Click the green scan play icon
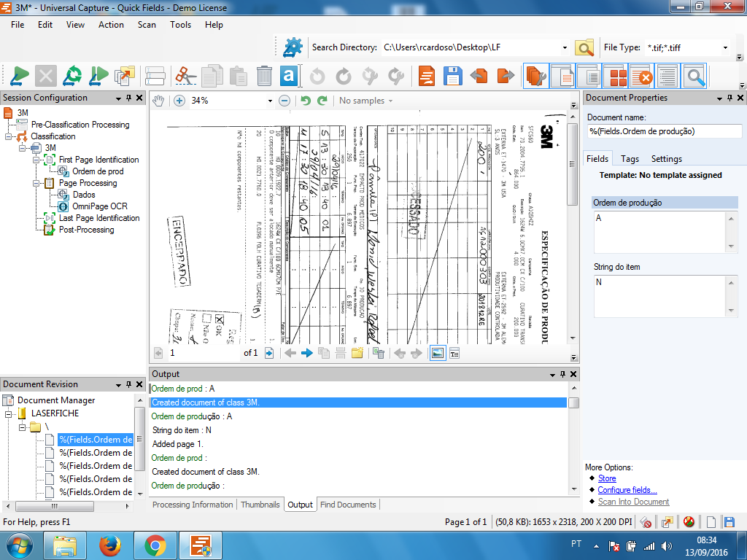 [x=20, y=75]
